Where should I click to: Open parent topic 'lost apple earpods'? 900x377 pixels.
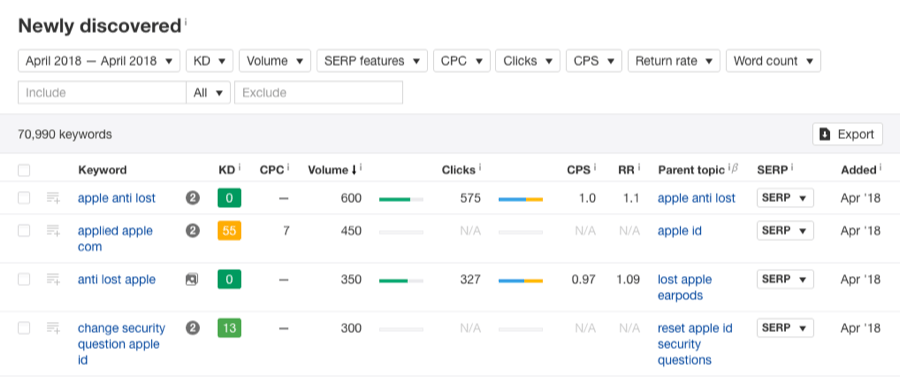(685, 287)
